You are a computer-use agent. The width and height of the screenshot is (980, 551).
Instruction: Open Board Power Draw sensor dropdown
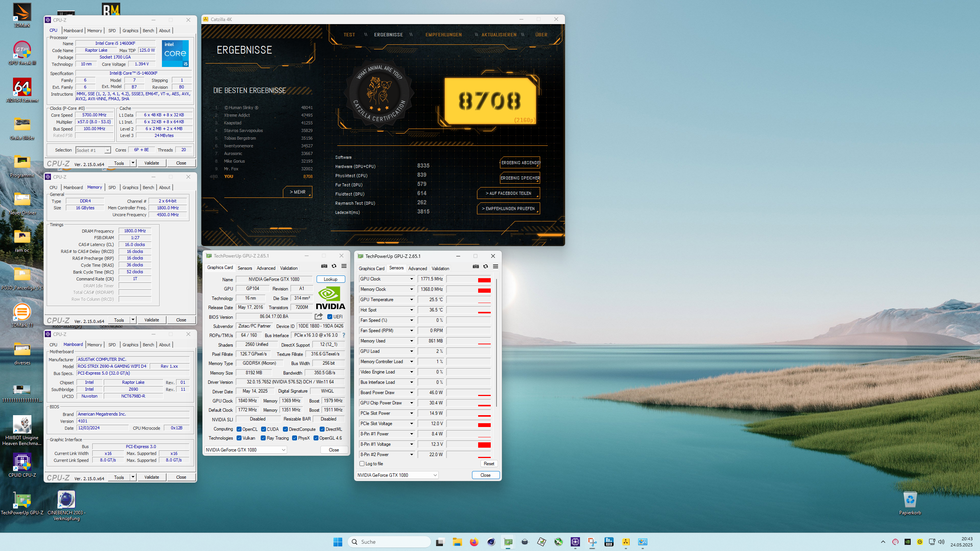[x=412, y=393]
